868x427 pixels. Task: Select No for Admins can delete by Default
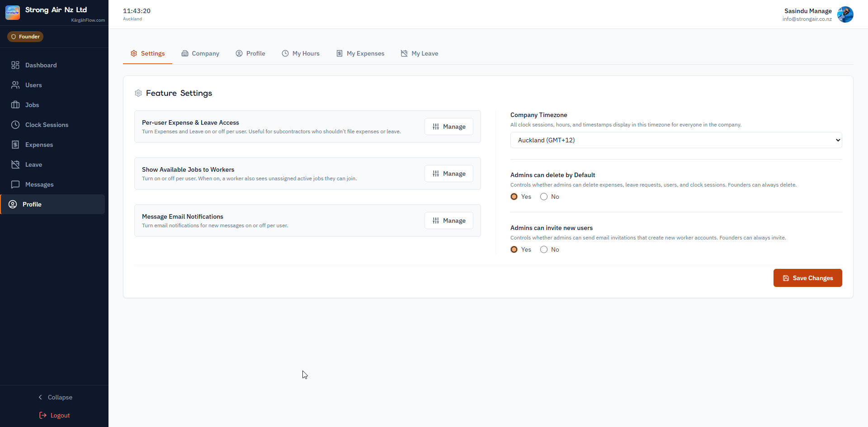point(544,197)
